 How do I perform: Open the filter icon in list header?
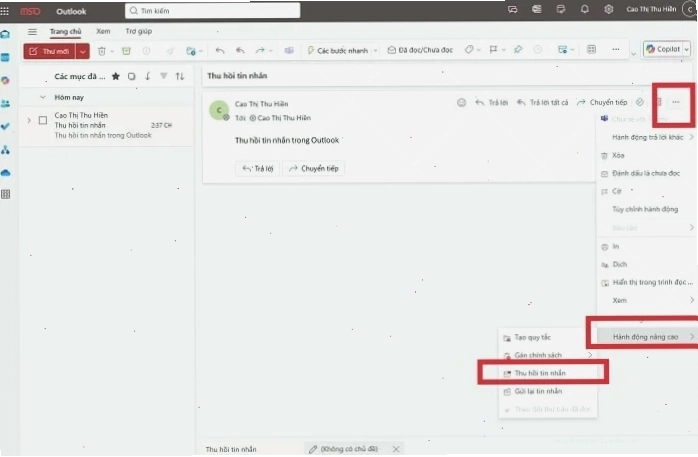[164, 76]
